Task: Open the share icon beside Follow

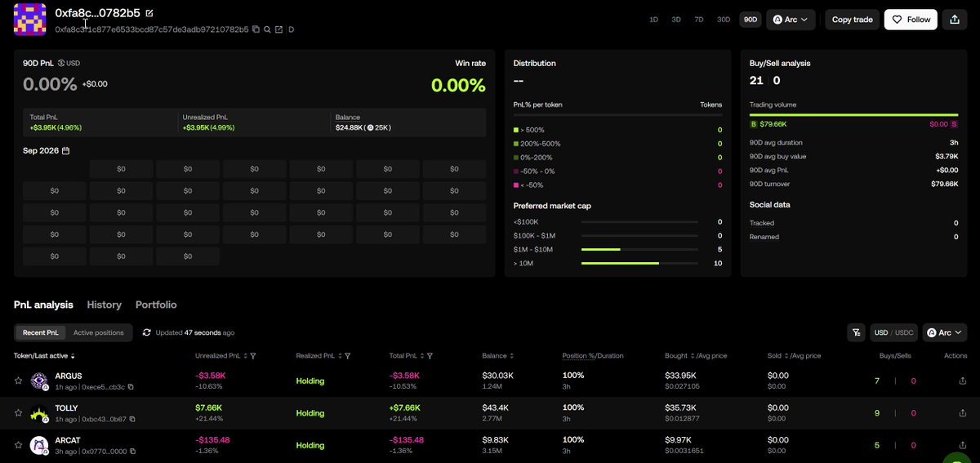Action: (955, 20)
